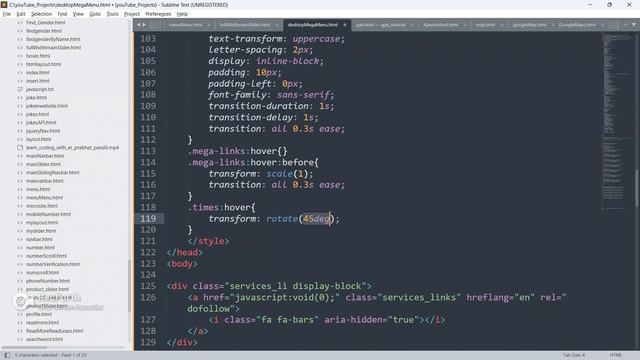
Task: Click the new tab plus button
Action: point(626,25)
